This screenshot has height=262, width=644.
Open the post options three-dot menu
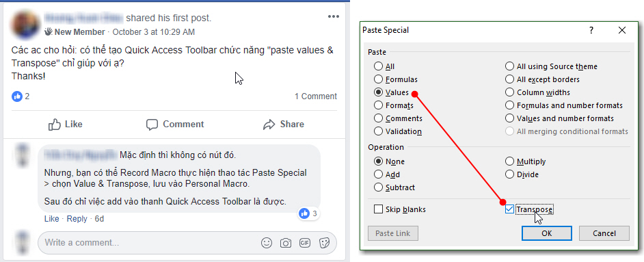coord(333,17)
